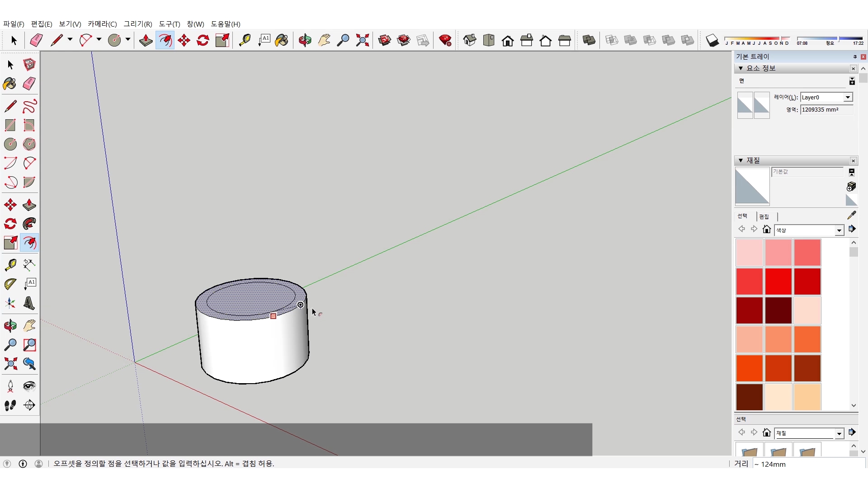
Task: Open the 카메라(C) menu
Action: click(x=102, y=24)
